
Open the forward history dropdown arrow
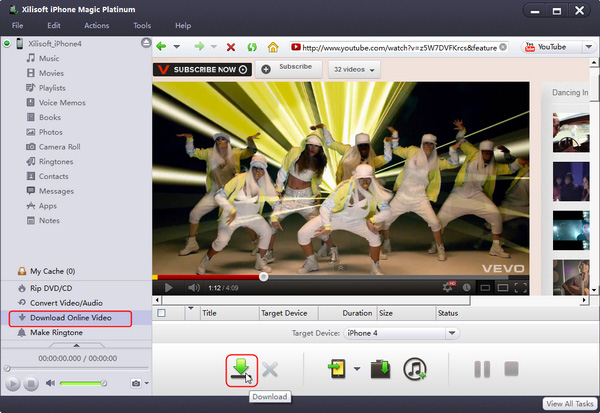coord(214,47)
